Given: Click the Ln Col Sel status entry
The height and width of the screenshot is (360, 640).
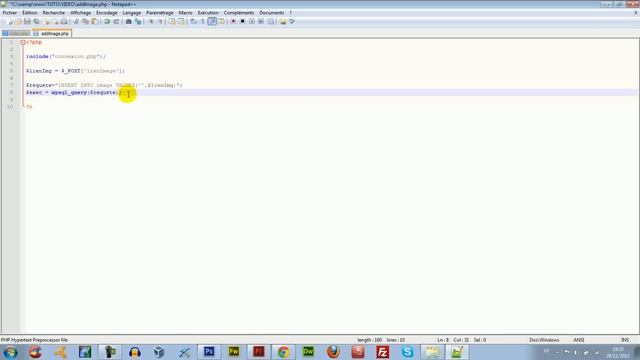Looking at the screenshot, I should (x=462, y=340).
